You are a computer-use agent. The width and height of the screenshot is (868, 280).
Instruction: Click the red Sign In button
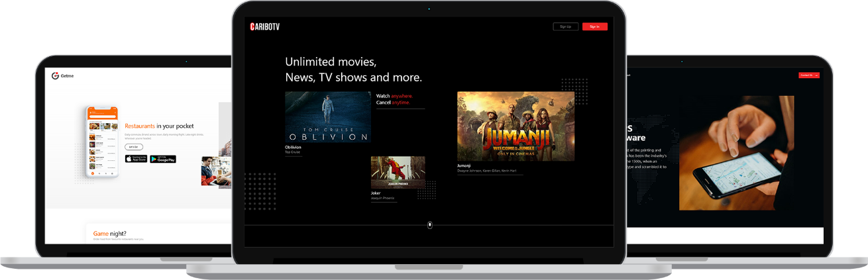[x=594, y=26]
